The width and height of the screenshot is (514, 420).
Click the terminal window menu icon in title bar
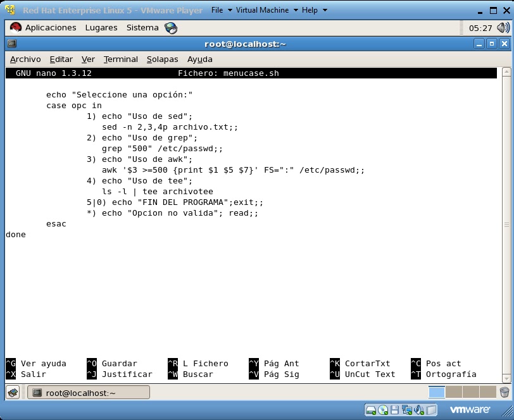(12, 44)
